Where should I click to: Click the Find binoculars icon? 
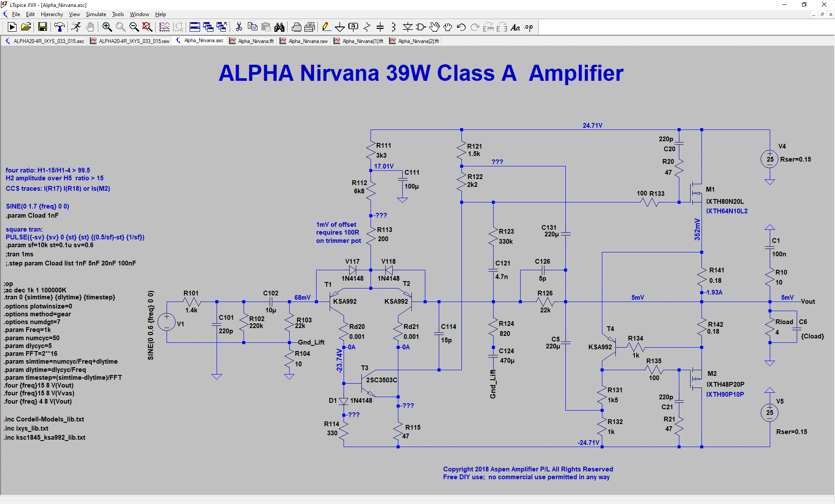279,27
